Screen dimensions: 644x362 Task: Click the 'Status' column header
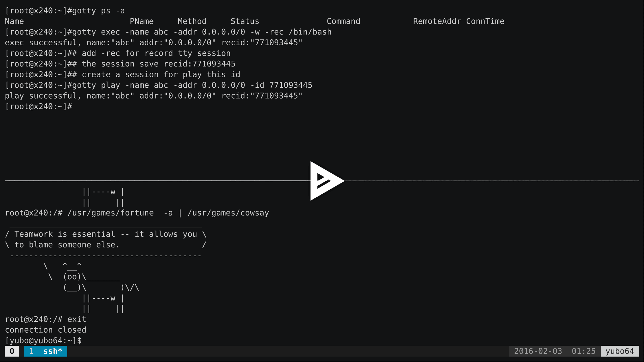(x=245, y=21)
